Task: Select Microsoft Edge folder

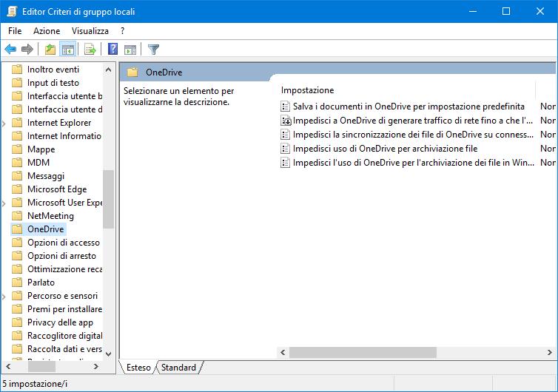Action: 57,189
